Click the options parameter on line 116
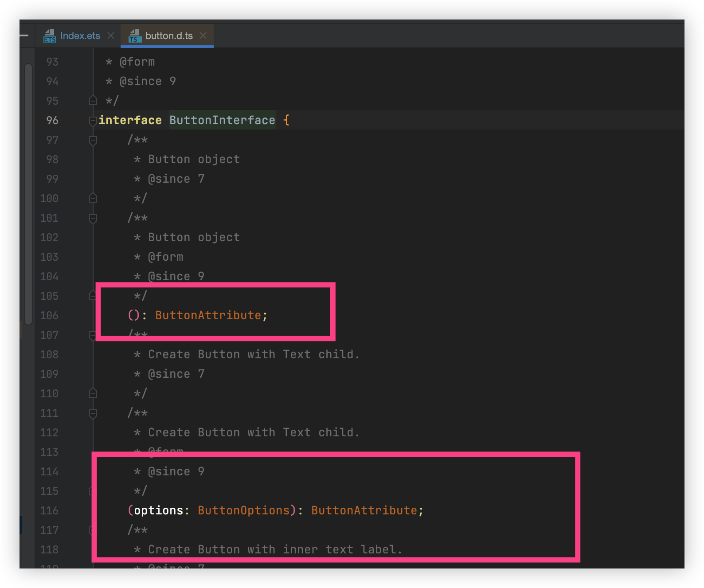The height and width of the screenshot is (588, 704). click(159, 510)
